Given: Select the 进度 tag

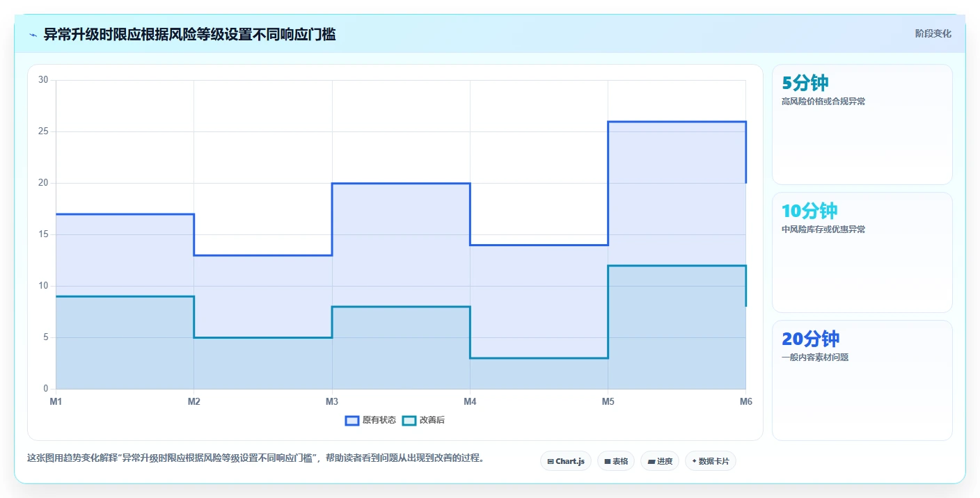Looking at the screenshot, I should [660, 461].
